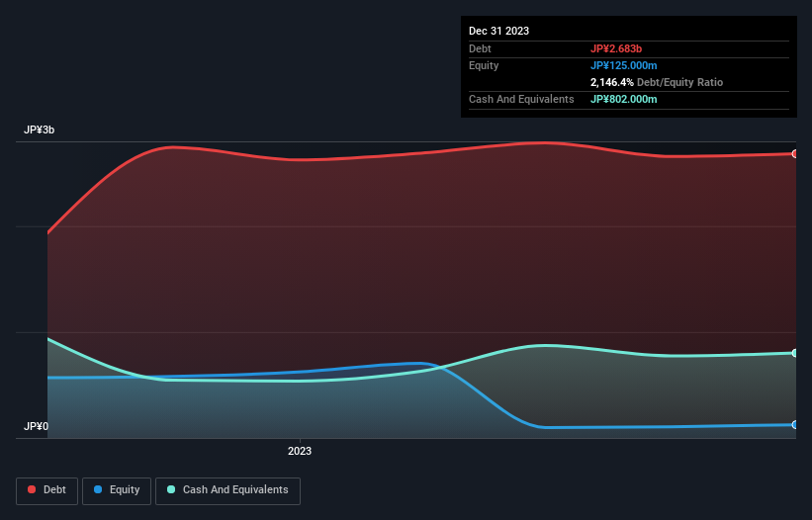Click the blue Equity endpoint marker

tap(795, 425)
